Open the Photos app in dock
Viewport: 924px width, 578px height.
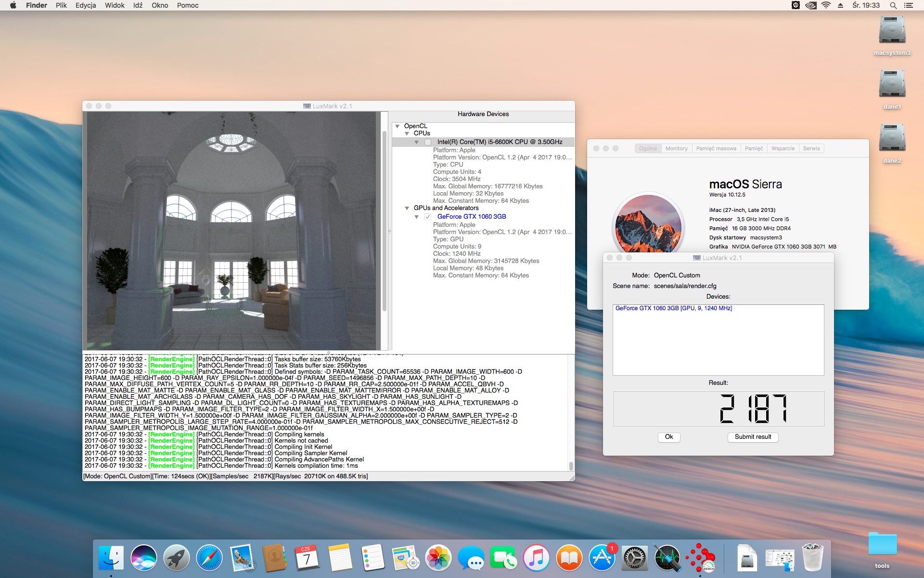[438, 558]
